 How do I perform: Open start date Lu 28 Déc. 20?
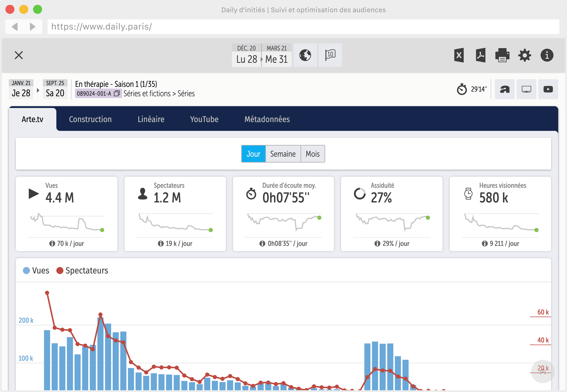coord(246,55)
